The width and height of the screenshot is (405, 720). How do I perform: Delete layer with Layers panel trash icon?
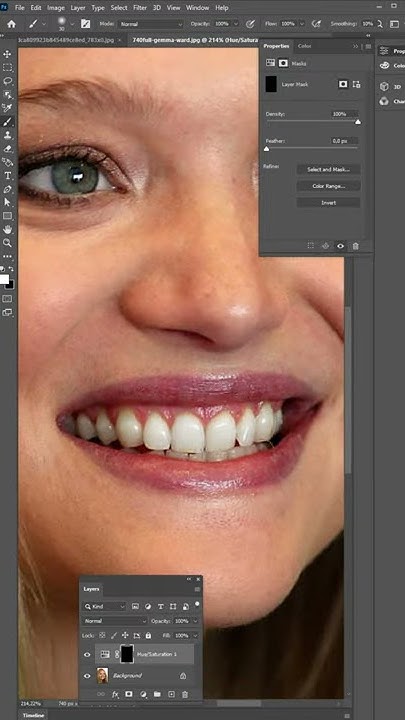click(185, 694)
